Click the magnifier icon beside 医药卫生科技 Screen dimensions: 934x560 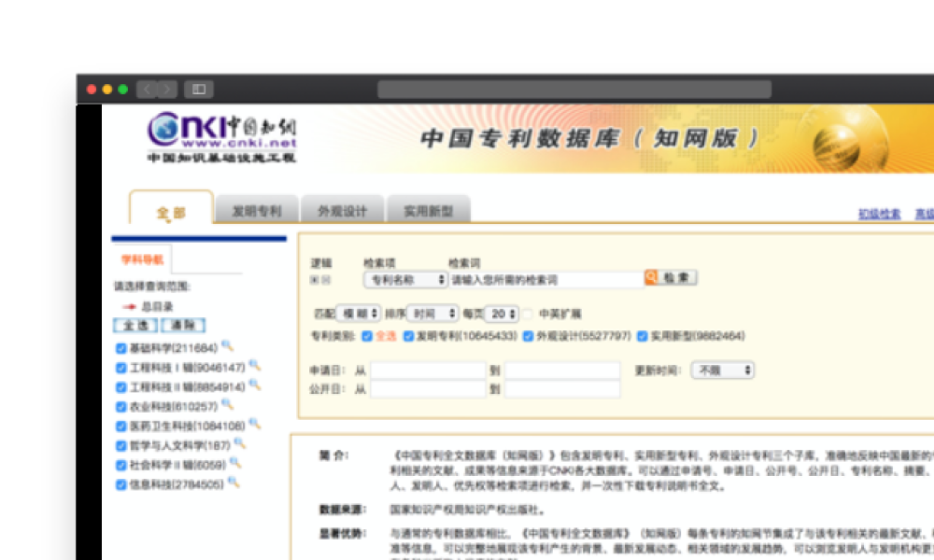point(255,424)
